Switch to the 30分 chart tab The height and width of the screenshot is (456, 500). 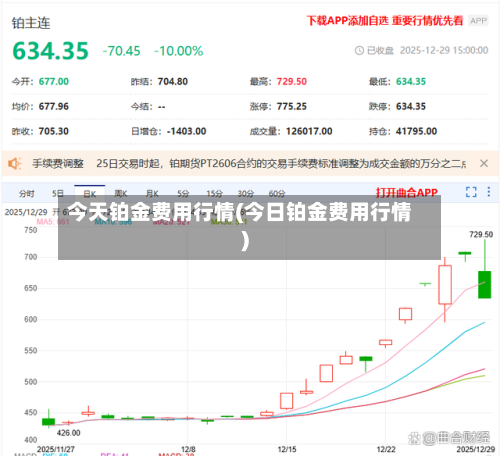(246, 193)
